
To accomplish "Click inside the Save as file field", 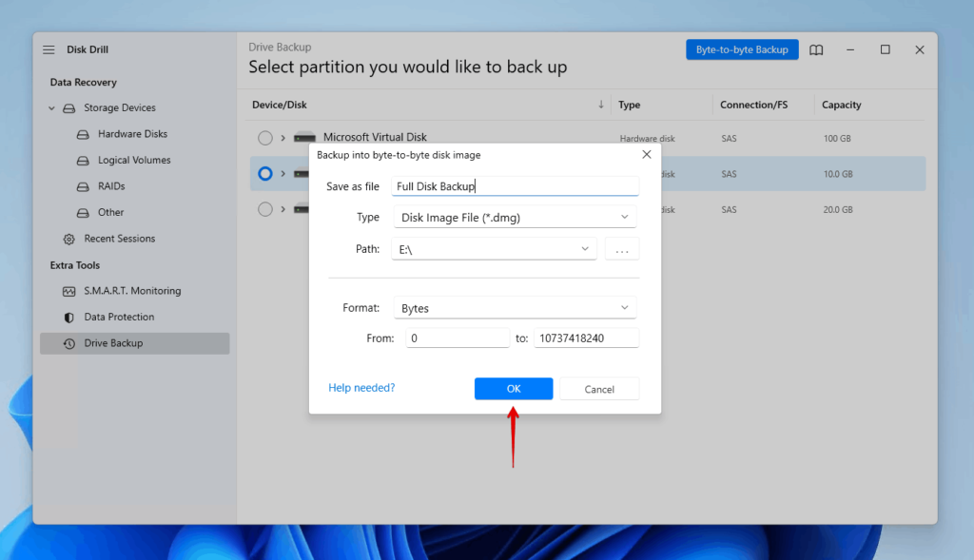I will click(515, 185).
